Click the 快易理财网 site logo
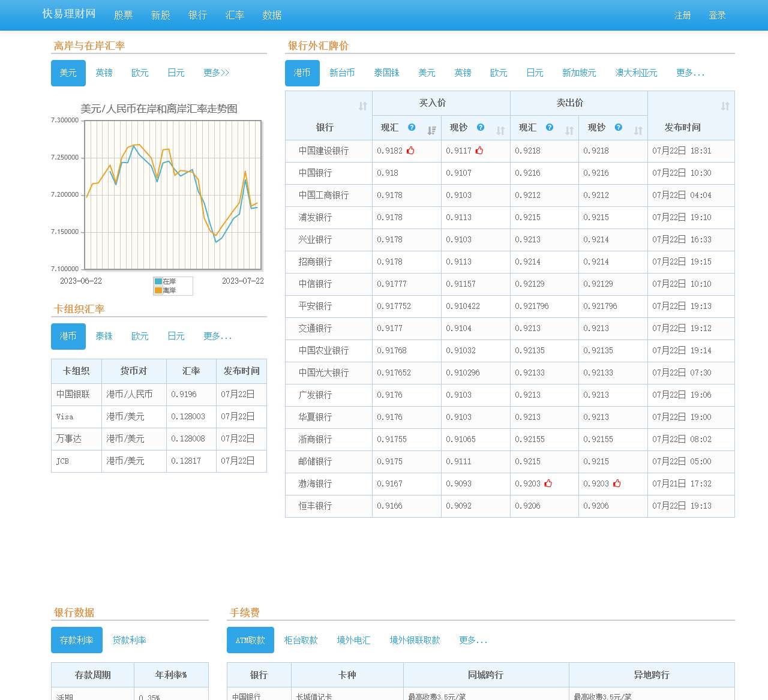The width and height of the screenshot is (768, 700). (x=69, y=14)
